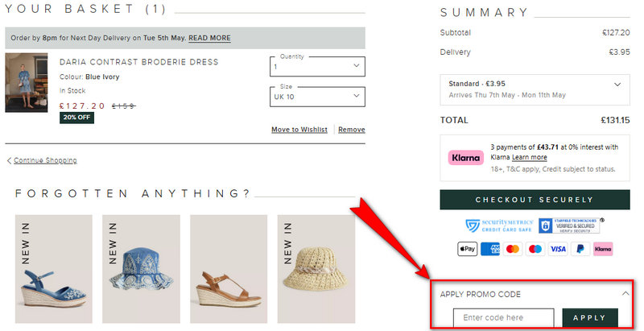Screen dimensions: 644x331
Task: Remove the dress from the basket
Action: pyautogui.click(x=352, y=130)
